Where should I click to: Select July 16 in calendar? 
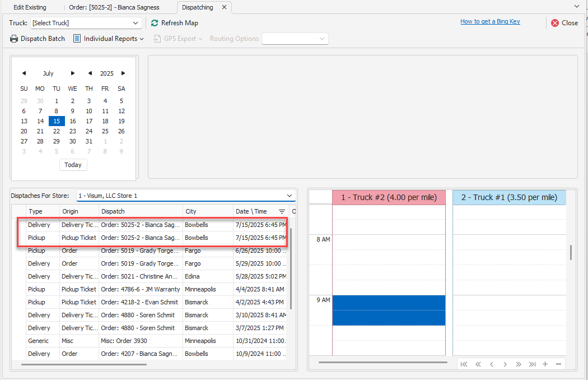73,121
